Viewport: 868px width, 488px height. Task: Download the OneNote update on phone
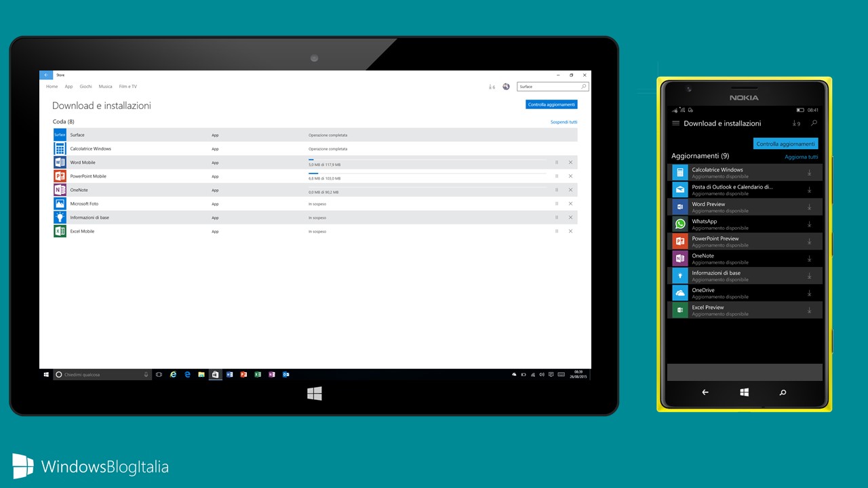tap(809, 259)
